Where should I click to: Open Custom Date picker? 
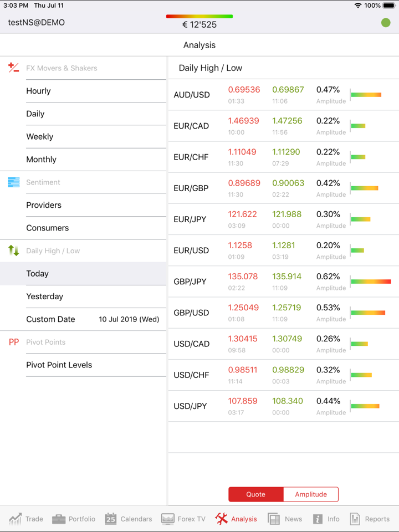83,319
